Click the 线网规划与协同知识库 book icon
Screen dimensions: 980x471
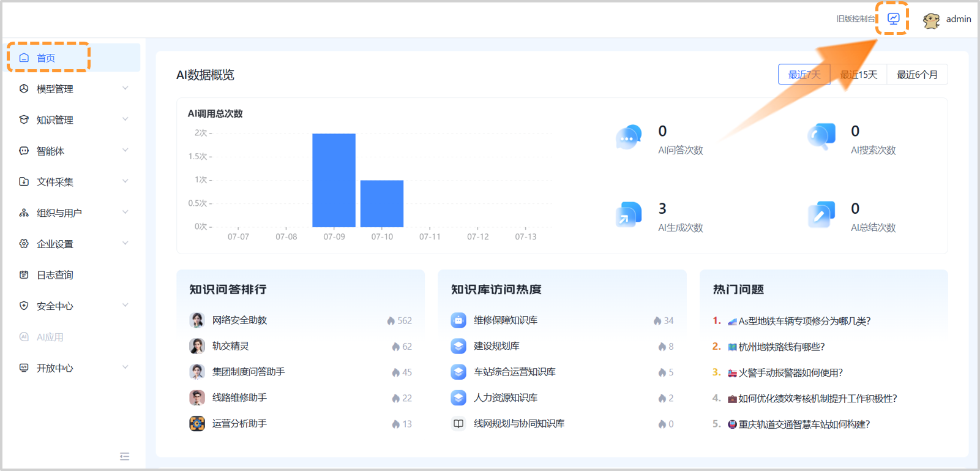click(458, 423)
